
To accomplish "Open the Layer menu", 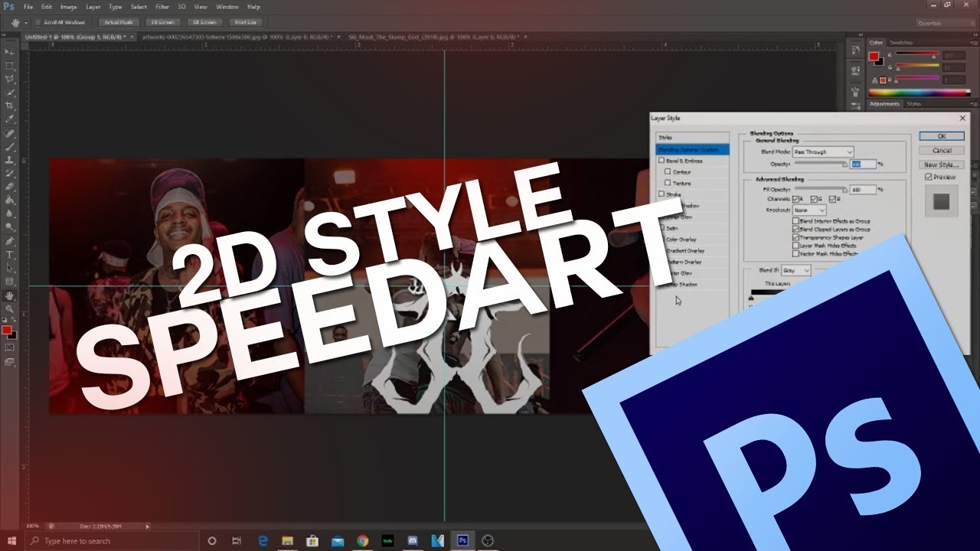I will 93,7.
